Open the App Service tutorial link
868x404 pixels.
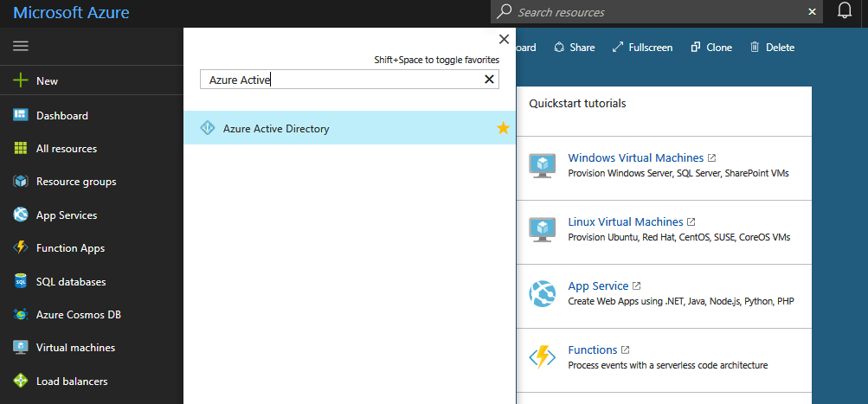(x=598, y=286)
